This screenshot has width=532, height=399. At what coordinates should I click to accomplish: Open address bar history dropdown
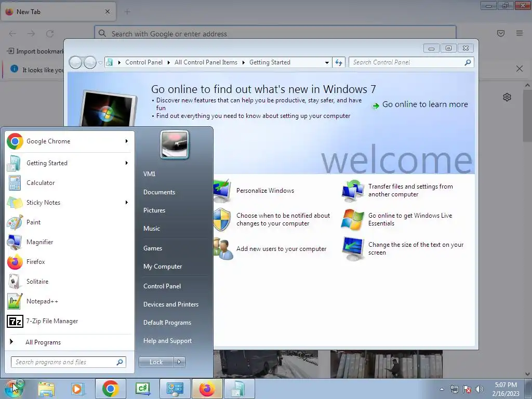click(x=327, y=62)
